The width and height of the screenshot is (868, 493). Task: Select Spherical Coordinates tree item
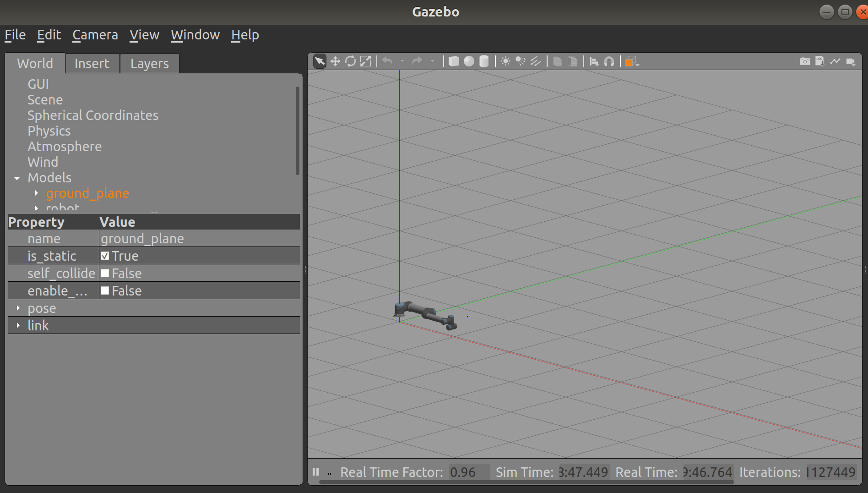tap(93, 115)
